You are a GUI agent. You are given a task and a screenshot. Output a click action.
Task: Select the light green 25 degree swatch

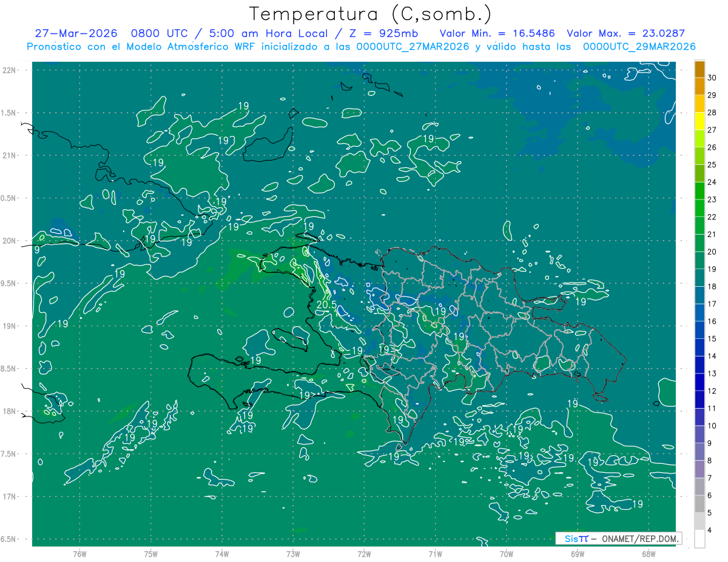pyautogui.click(x=699, y=156)
